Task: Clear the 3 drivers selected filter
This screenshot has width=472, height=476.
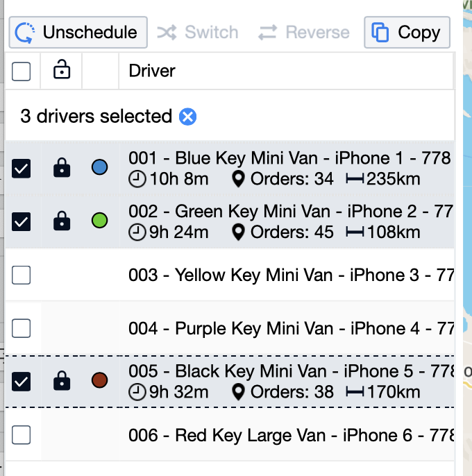Action: [187, 117]
